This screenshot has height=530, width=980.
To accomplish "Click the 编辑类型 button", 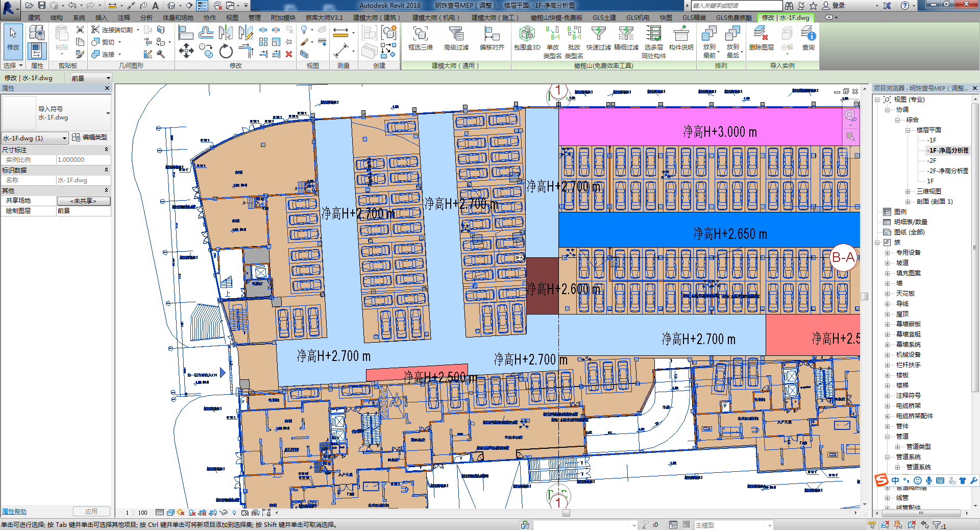I will click(x=90, y=137).
